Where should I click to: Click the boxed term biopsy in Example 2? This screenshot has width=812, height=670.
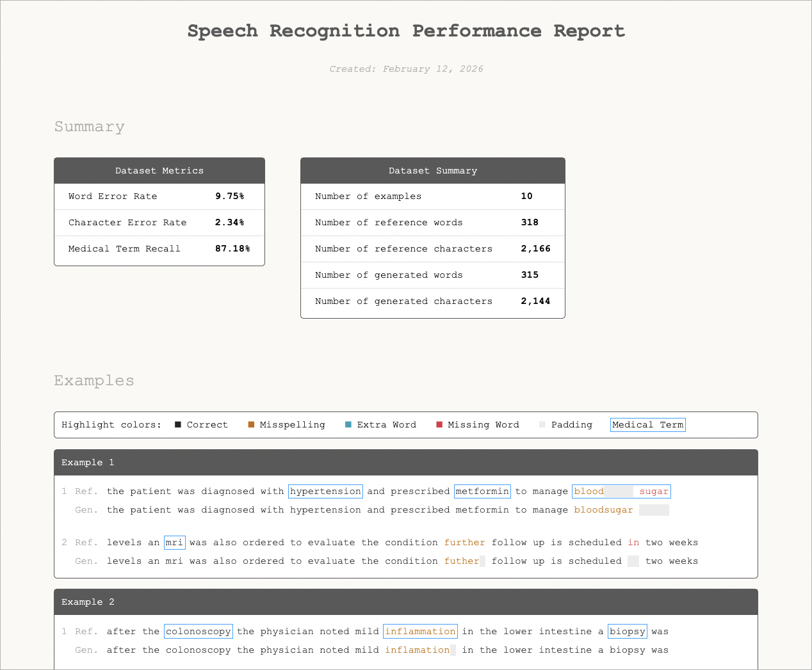628,632
